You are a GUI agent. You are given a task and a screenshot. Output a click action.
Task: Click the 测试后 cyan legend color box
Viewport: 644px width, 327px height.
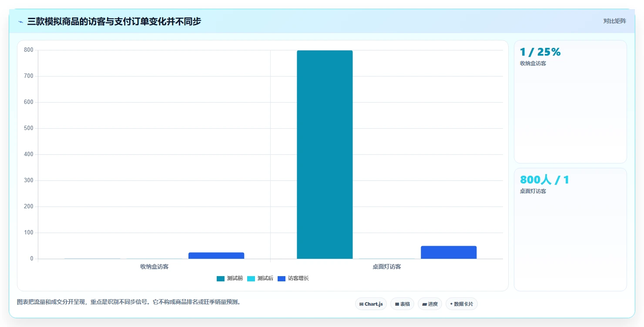tap(251, 278)
